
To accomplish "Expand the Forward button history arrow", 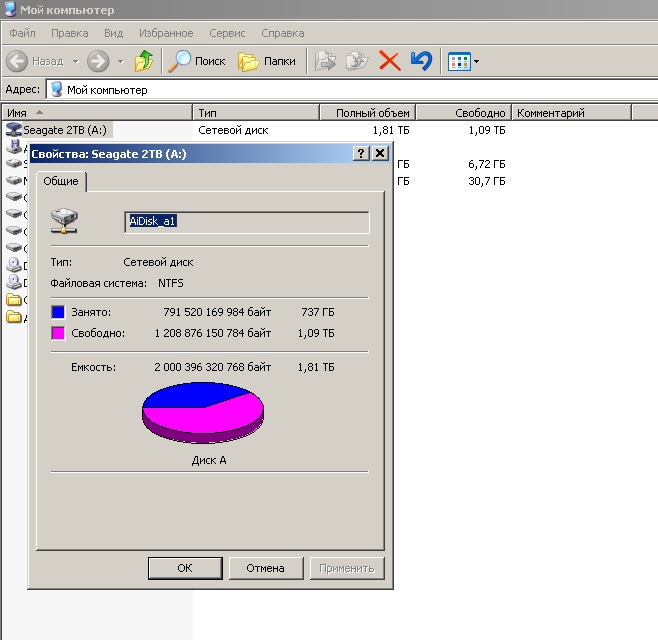I will click(121, 61).
